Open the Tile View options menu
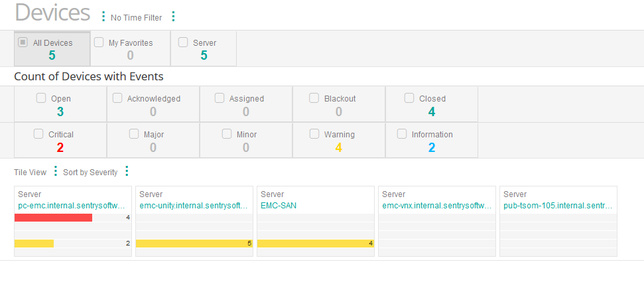644x284 pixels. click(55, 171)
